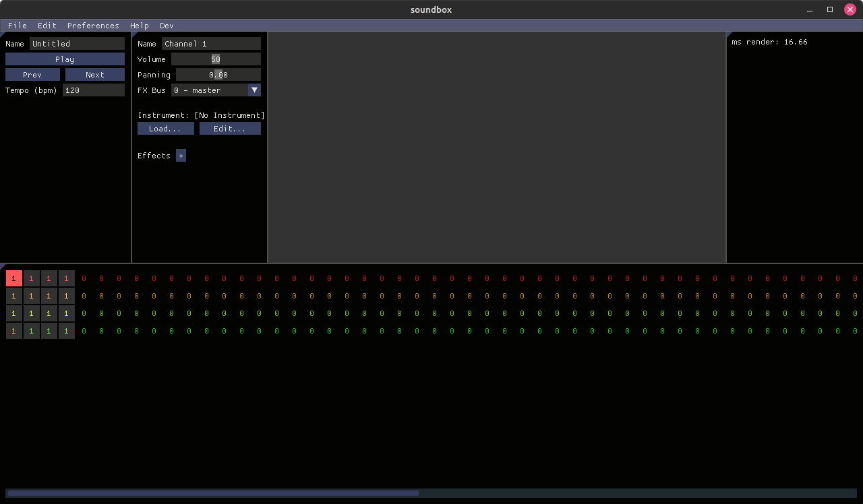Click the horizontal scrollbar at the bottom
Image resolution: width=863 pixels, height=504 pixels.
212,493
